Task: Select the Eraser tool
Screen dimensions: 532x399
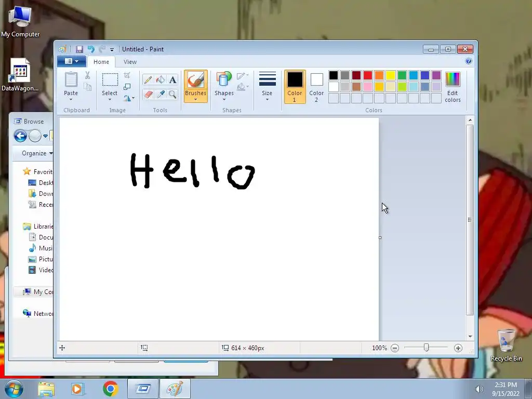Action: 148,94
